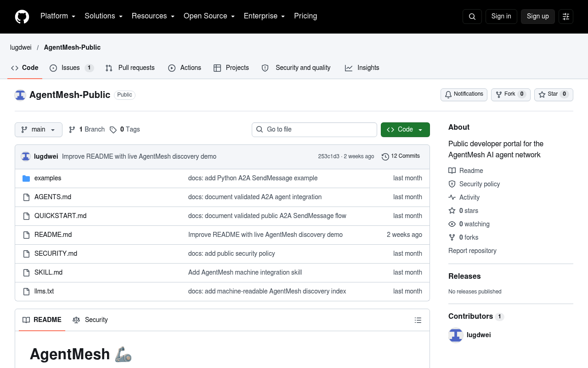Open the lugdwei owner breadcrumb link
The image size is (588, 368).
point(21,47)
